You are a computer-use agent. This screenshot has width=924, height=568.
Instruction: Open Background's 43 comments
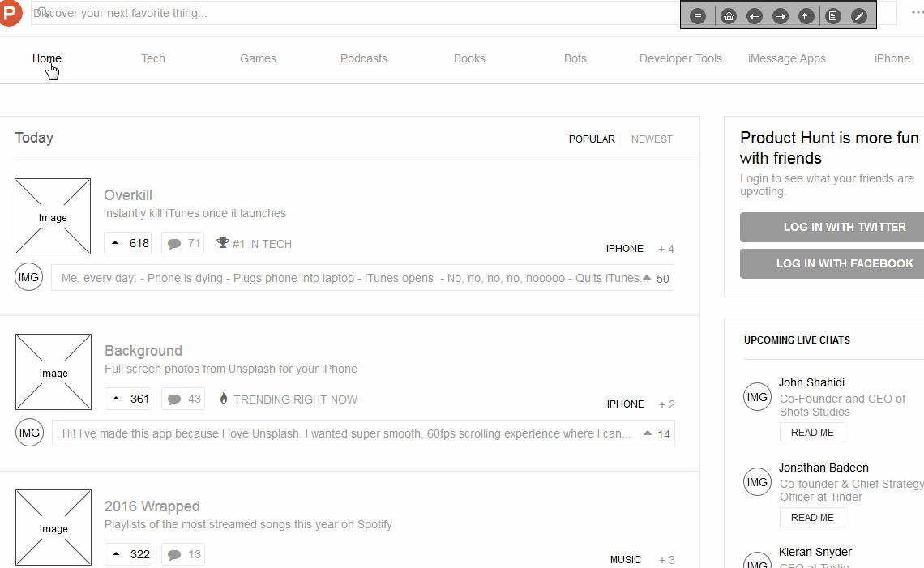coord(183,399)
